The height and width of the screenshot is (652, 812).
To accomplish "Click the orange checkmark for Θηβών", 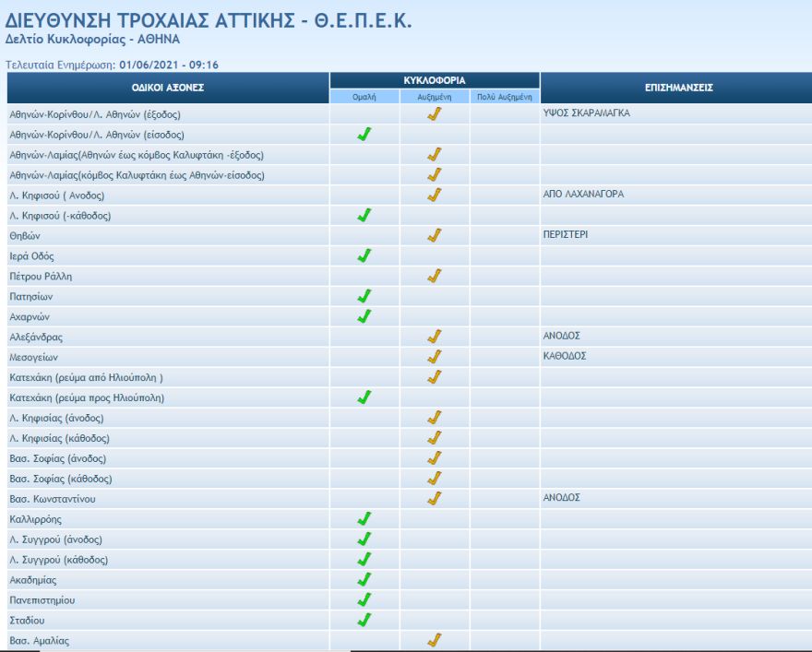I will 435,236.
